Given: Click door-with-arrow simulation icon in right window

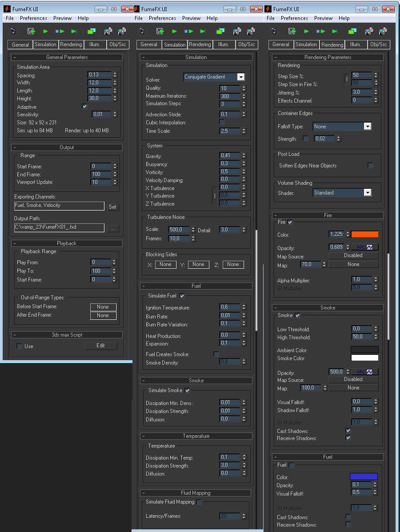Looking at the screenshot, I should tap(292, 31).
